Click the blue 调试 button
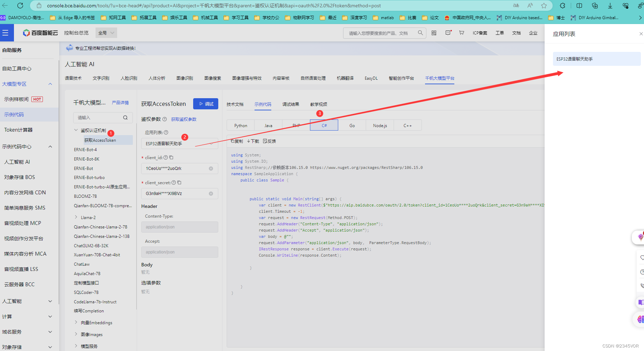 206,104
